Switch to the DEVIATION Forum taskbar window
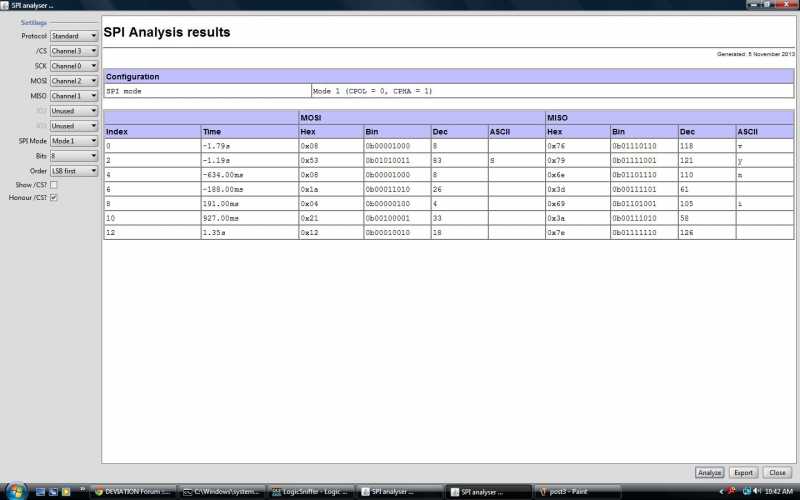This screenshot has width=800, height=500. click(x=134, y=492)
